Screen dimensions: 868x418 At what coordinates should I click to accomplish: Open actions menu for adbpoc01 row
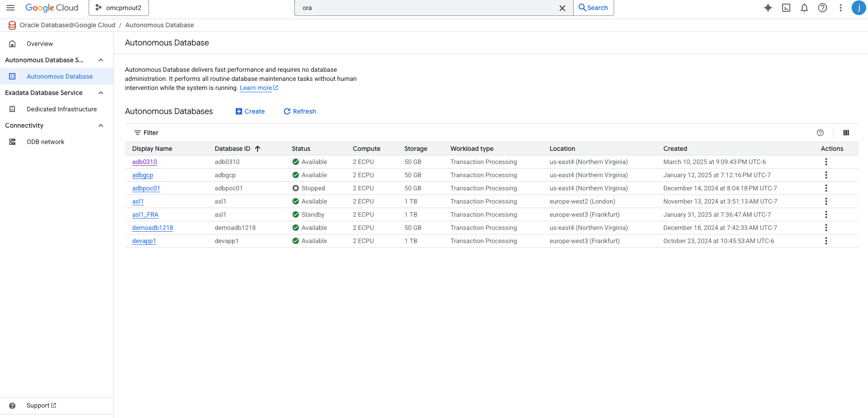(x=826, y=188)
